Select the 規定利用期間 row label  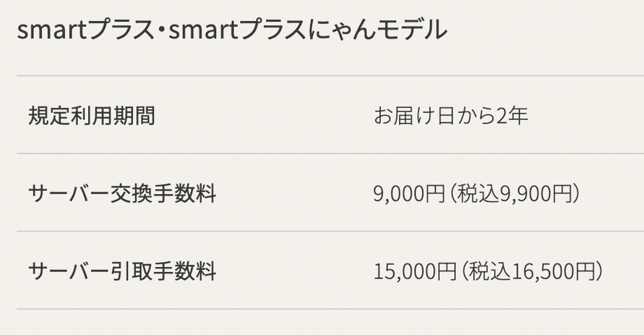pos(92,115)
